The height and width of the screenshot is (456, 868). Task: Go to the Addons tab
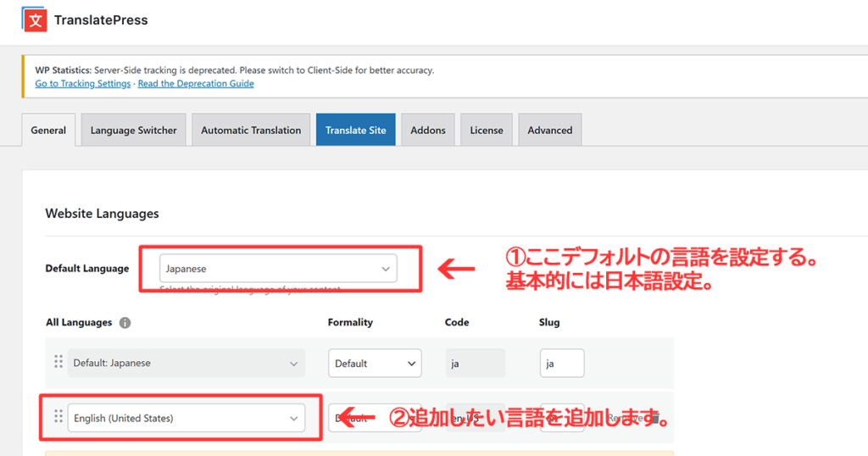(x=428, y=131)
